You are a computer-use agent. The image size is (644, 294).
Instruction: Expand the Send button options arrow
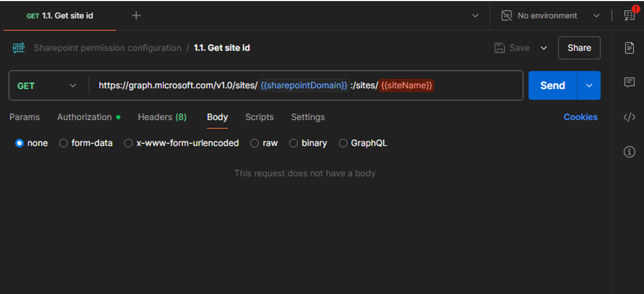(589, 85)
